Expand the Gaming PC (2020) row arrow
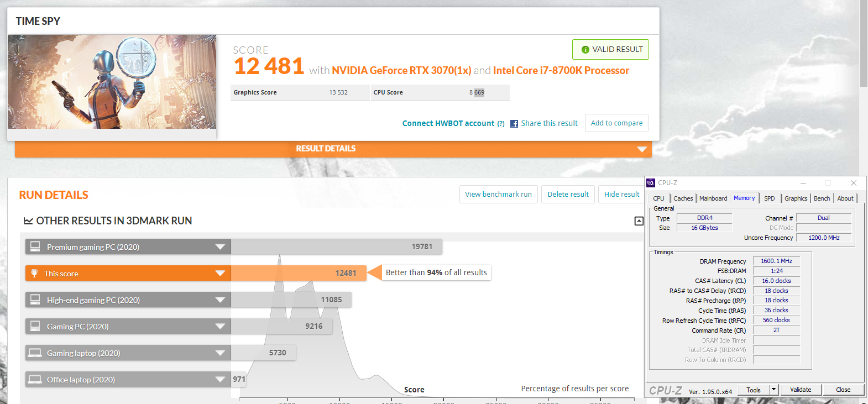 click(220, 327)
